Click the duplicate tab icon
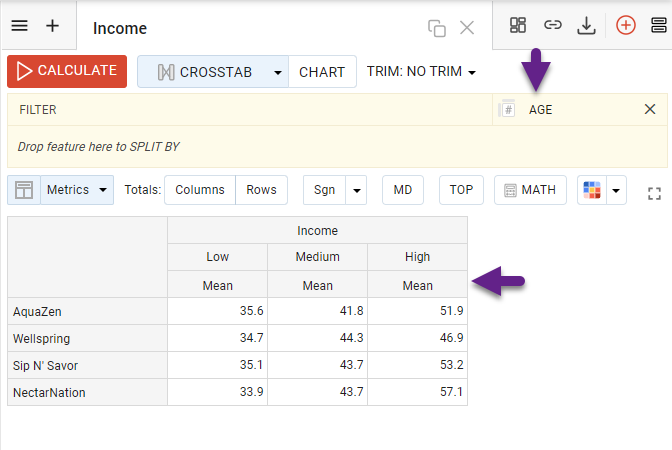The height and width of the screenshot is (450, 672). pyautogui.click(x=436, y=28)
